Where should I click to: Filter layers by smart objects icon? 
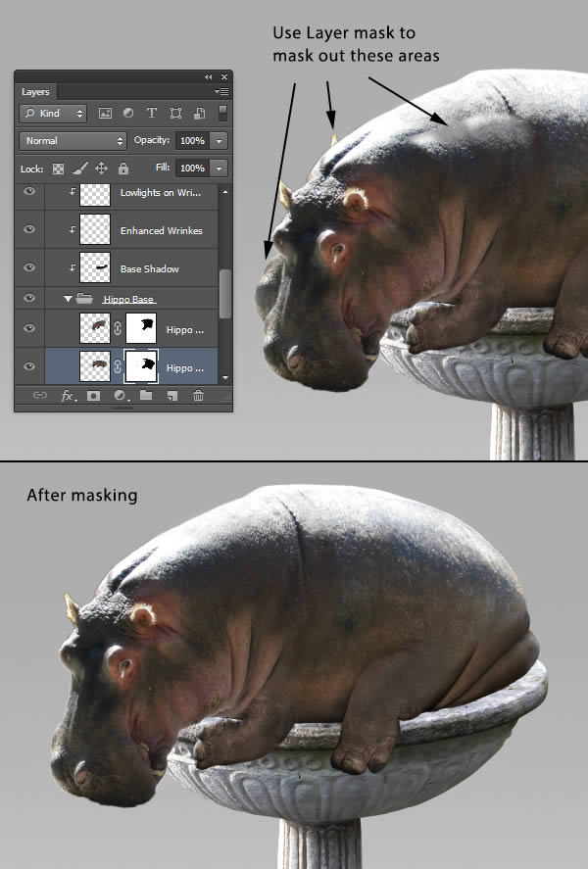coord(199,113)
